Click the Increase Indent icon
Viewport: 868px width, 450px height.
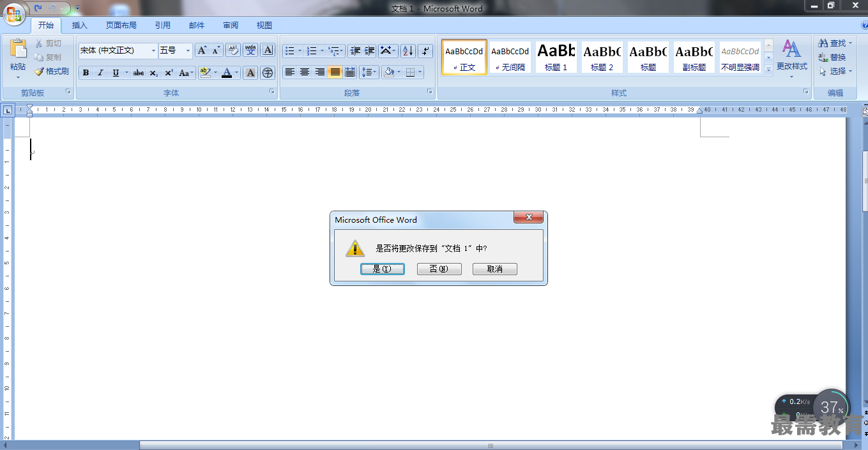[x=369, y=50]
